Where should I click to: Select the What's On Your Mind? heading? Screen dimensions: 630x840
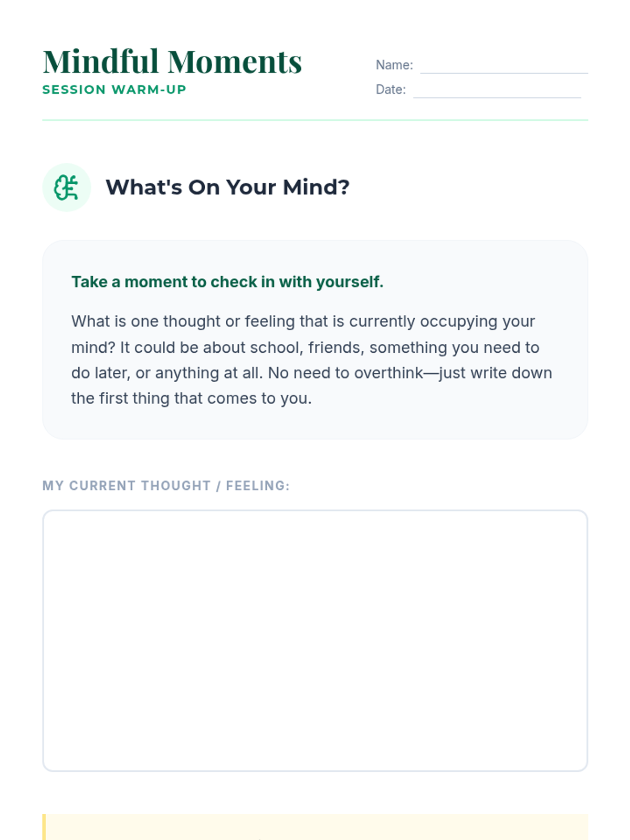tap(227, 187)
